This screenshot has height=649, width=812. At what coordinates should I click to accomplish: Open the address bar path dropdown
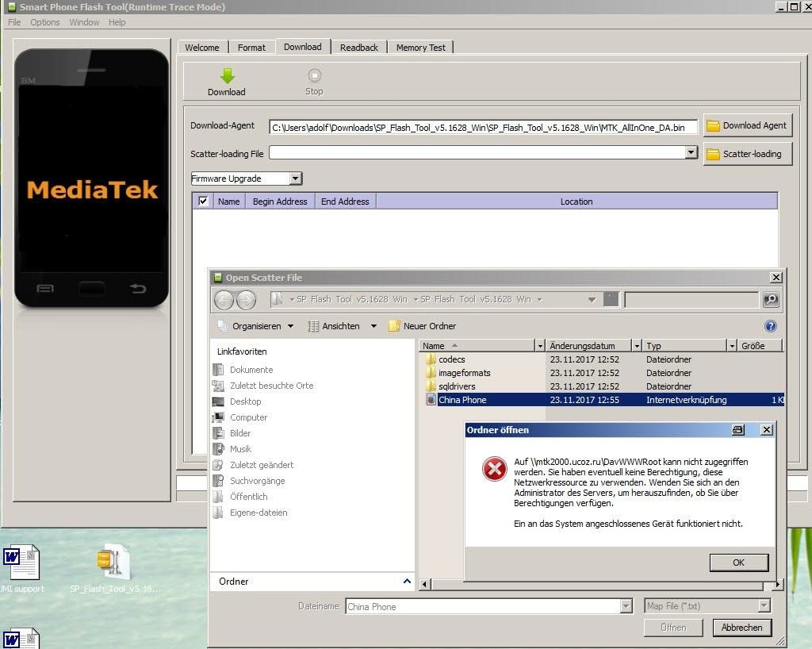[x=592, y=299]
